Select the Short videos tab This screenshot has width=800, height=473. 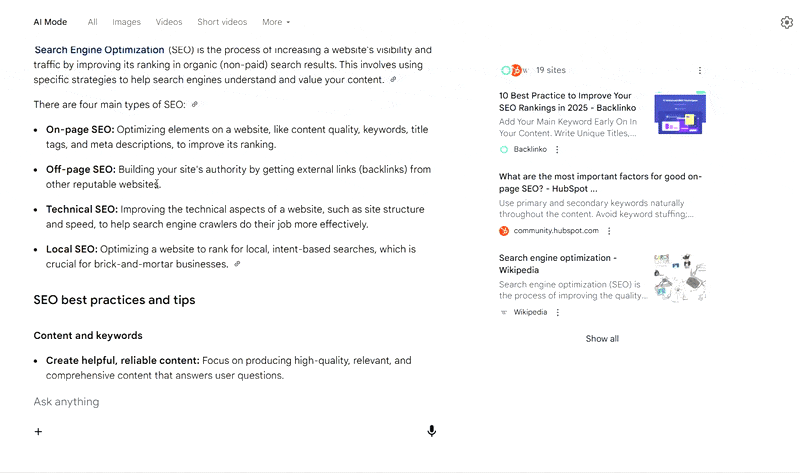point(222,22)
